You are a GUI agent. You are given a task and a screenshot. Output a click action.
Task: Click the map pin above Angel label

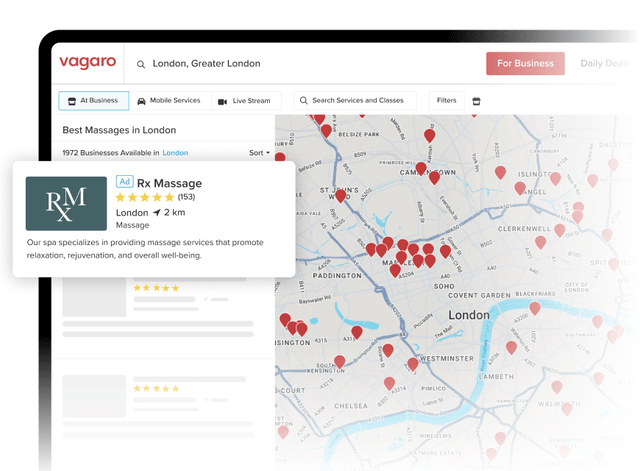520,188
